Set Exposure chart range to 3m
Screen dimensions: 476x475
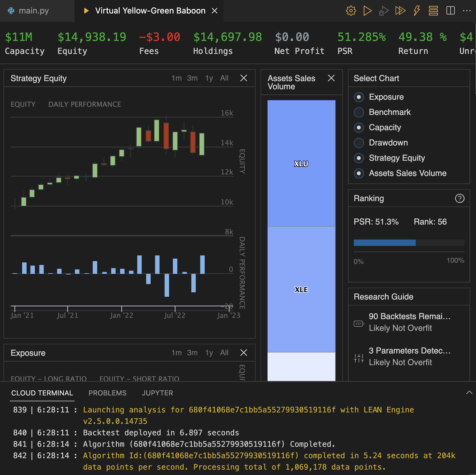pyautogui.click(x=192, y=353)
